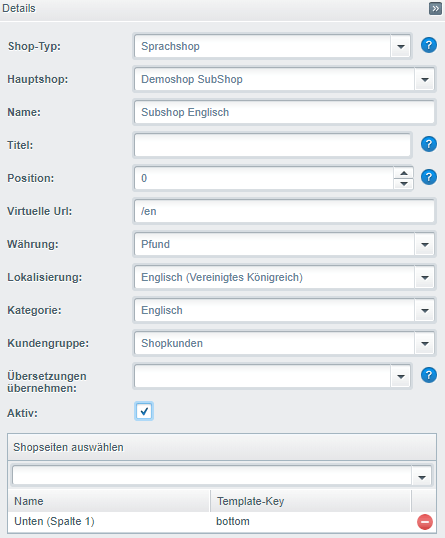Open help for Titel field

point(429,144)
